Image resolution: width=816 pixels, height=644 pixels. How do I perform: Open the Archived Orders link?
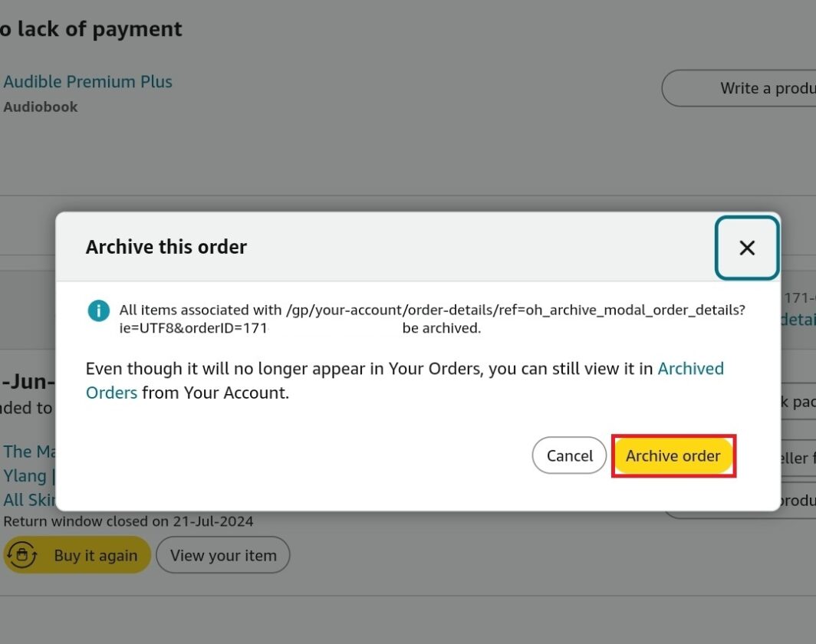(690, 368)
